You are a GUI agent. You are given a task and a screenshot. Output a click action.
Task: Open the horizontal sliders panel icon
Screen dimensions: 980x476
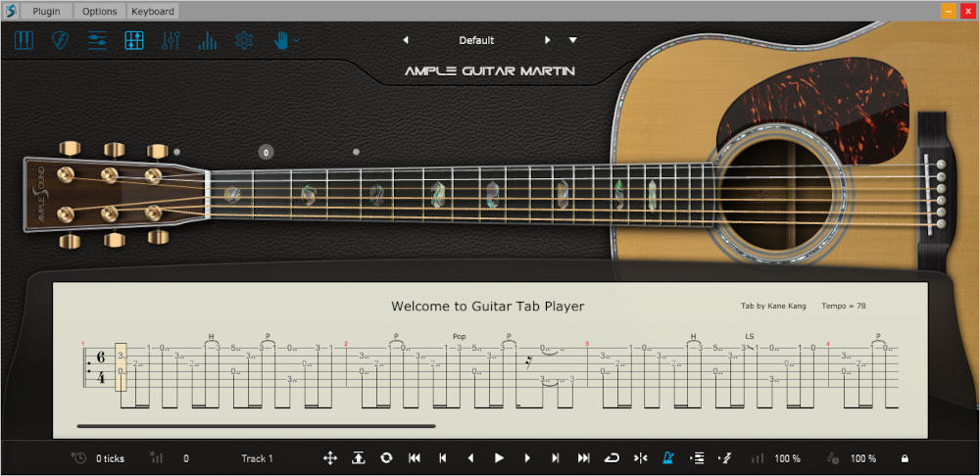97,40
